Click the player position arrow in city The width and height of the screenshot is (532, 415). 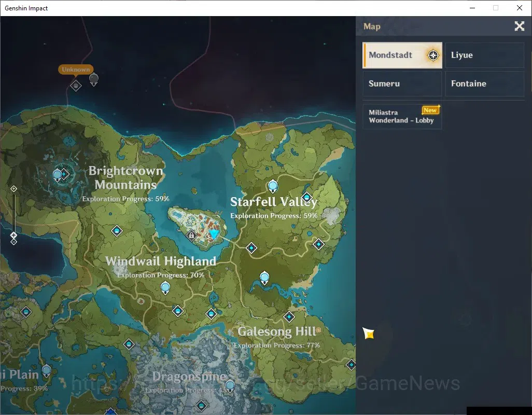click(x=214, y=234)
